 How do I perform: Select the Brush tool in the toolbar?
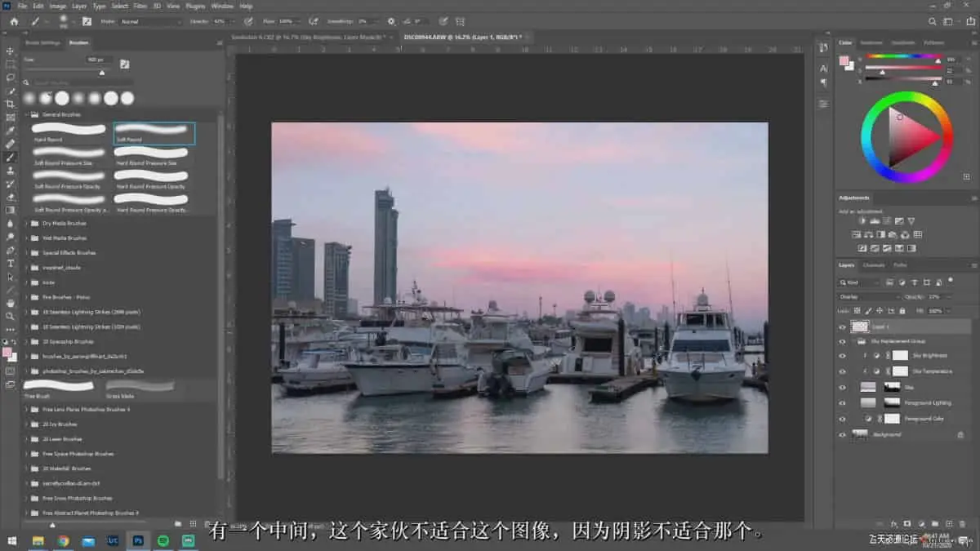11,157
